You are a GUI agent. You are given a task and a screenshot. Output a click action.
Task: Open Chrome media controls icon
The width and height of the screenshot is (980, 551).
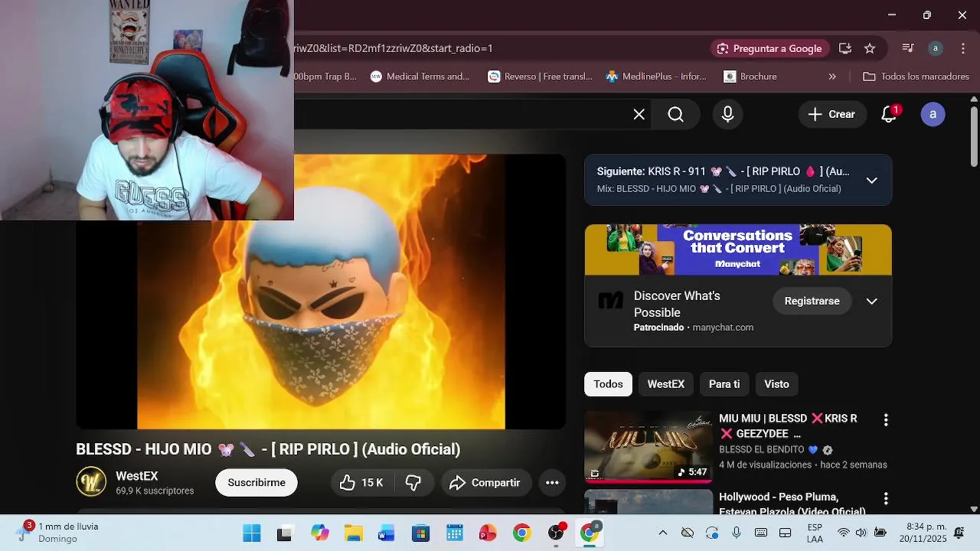click(x=908, y=48)
